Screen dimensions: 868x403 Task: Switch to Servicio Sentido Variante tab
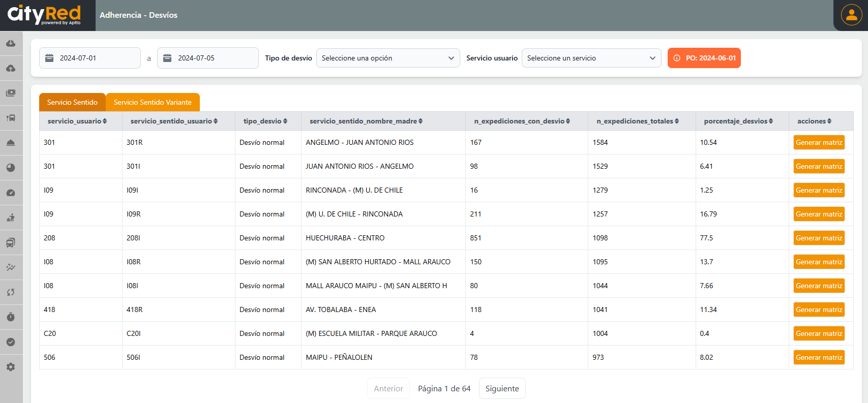click(x=153, y=102)
